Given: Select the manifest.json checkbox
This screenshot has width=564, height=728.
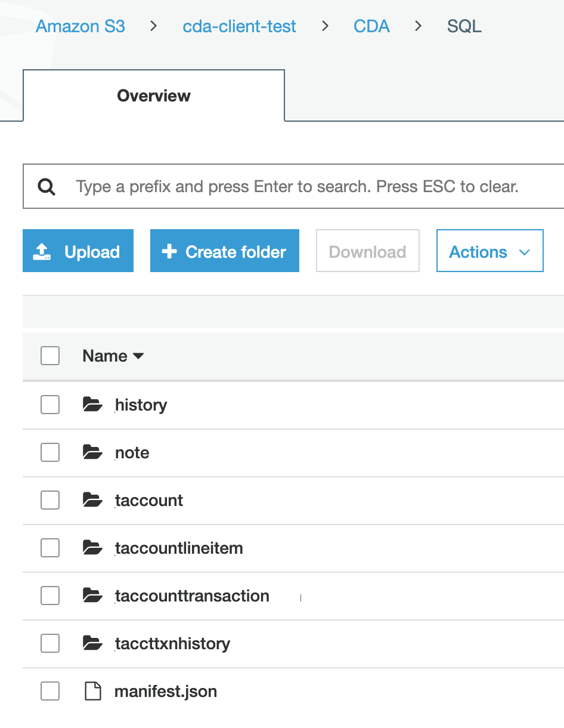Looking at the screenshot, I should (x=50, y=692).
